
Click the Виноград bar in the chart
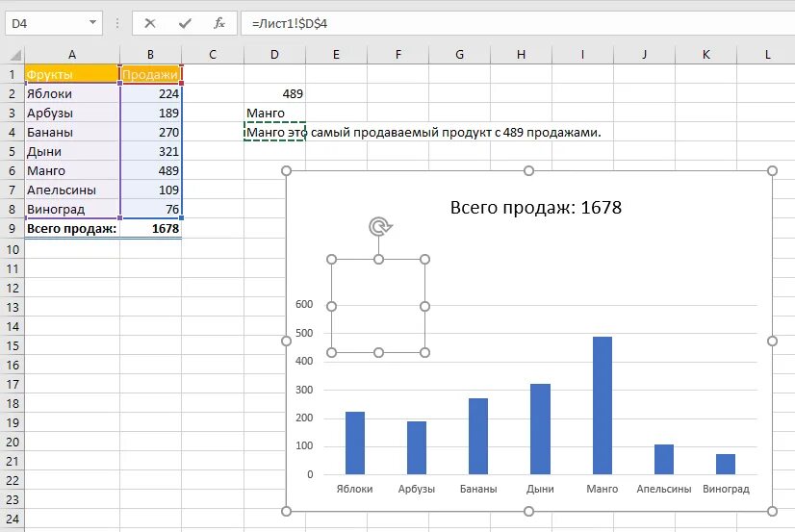(726, 464)
